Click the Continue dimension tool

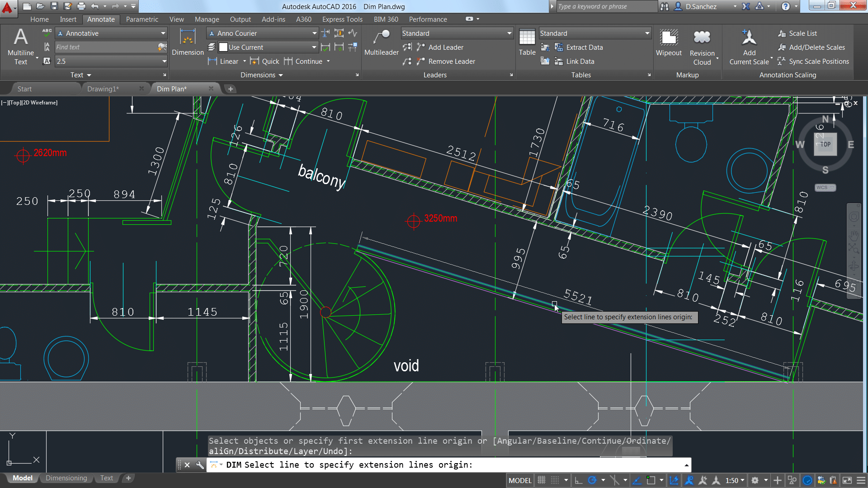tap(303, 61)
